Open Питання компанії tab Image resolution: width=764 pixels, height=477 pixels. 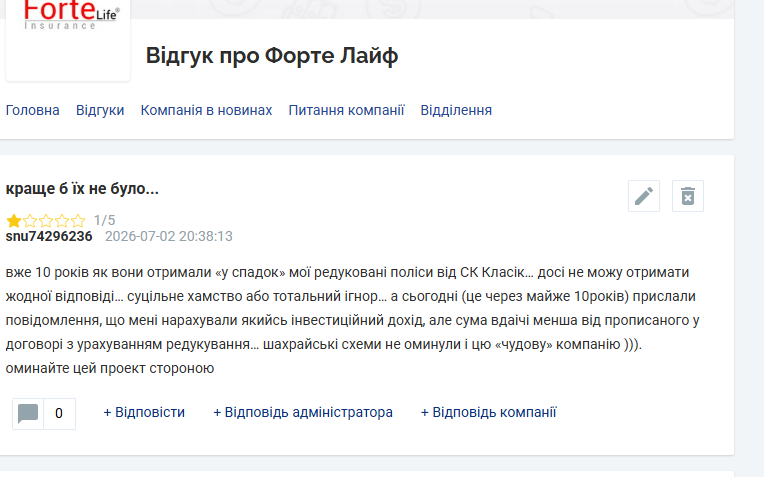pyautogui.click(x=346, y=110)
